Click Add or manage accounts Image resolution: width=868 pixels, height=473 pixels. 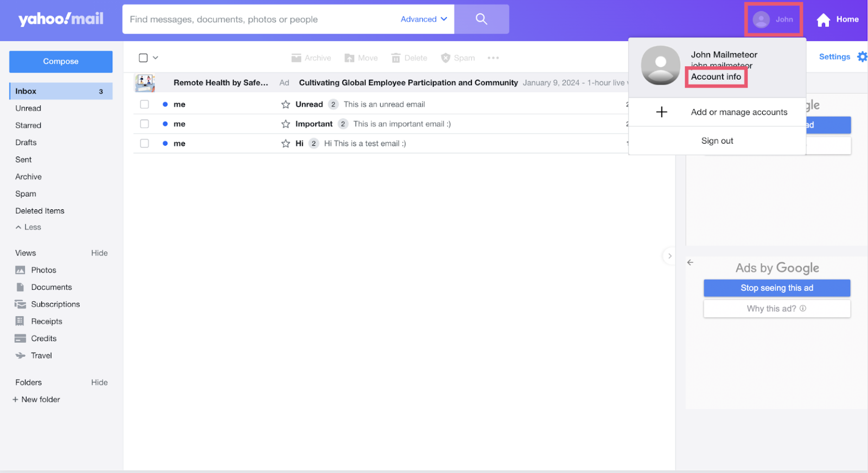(x=739, y=112)
